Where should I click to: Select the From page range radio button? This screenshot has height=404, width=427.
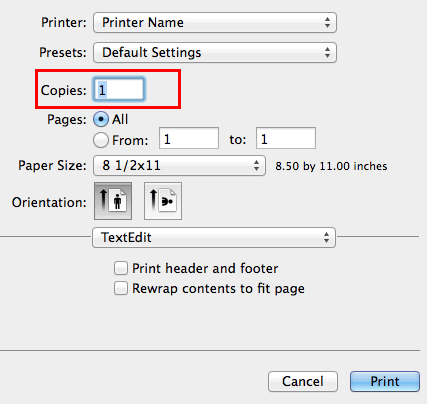click(101, 140)
